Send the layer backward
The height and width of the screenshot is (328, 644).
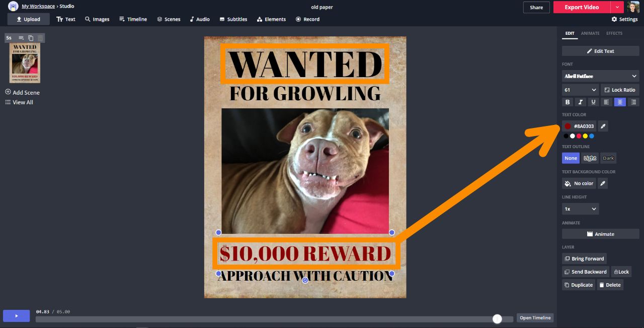pyautogui.click(x=585, y=272)
